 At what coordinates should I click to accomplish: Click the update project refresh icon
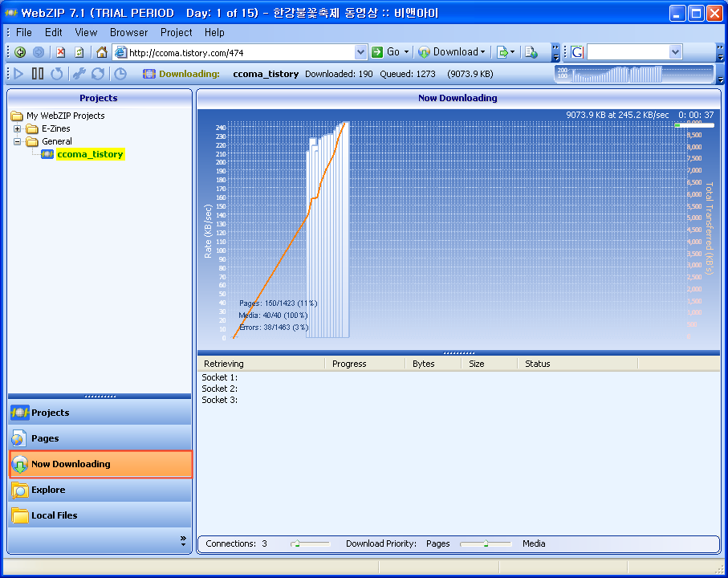click(x=98, y=73)
